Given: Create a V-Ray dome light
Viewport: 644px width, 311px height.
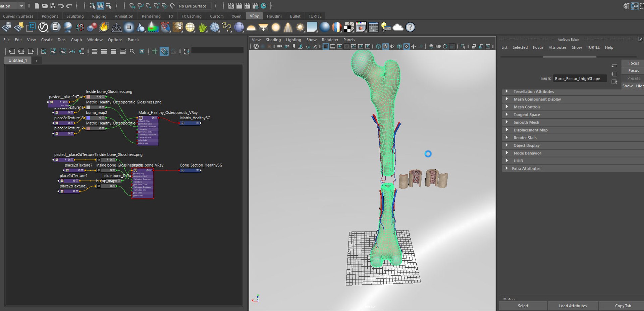Looking at the screenshot, I should [x=251, y=27].
